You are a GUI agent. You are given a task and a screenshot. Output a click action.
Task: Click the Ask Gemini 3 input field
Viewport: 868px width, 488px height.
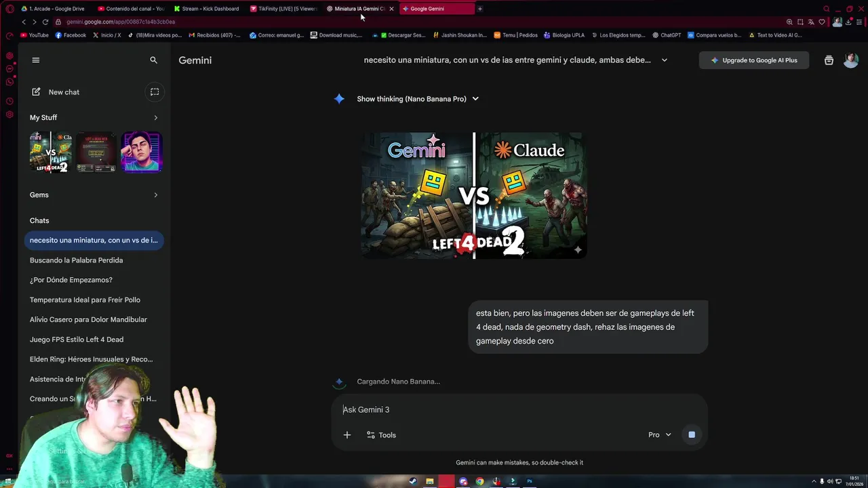point(519,409)
